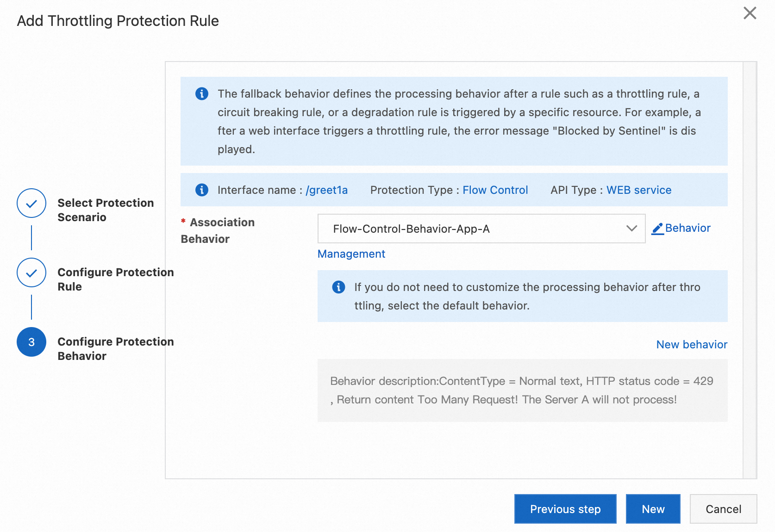Click the checkmark icon for Configure Protection Rule
Screen dimensions: 775x532
(x=31, y=272)
